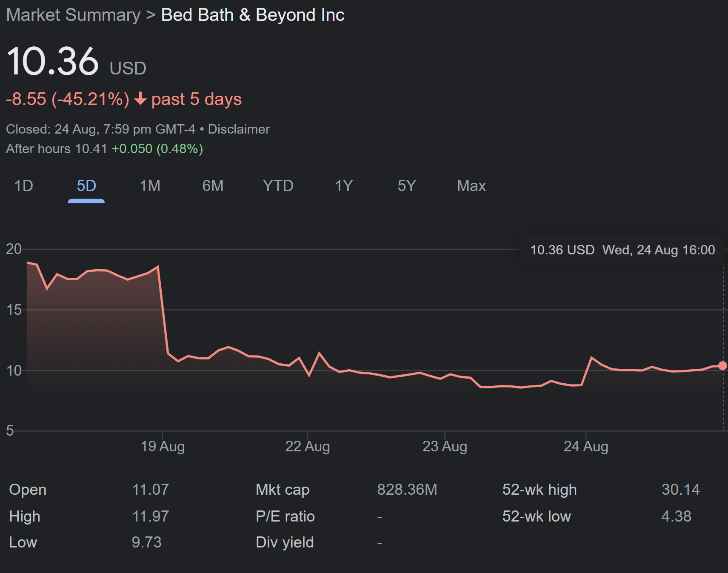Select the 1M time range tab

pos(150,186)
